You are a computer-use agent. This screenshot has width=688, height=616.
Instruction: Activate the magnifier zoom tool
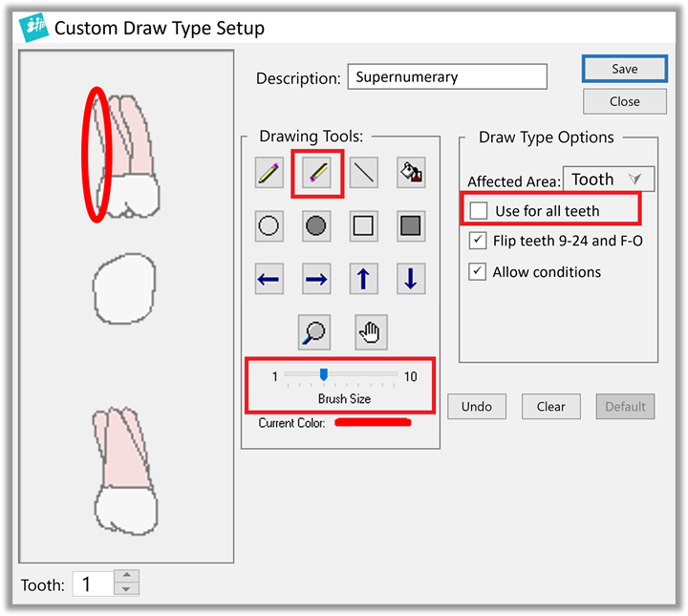(x=314, y=332)
